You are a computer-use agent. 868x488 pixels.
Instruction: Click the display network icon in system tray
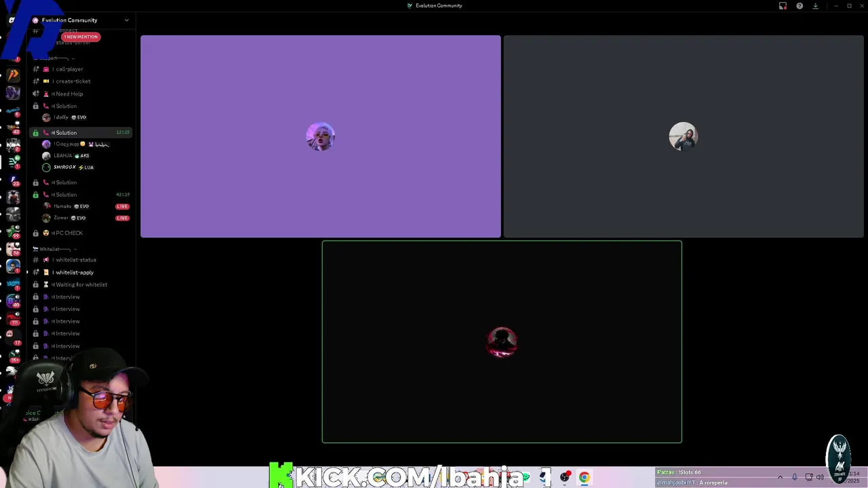coord(808,477)
